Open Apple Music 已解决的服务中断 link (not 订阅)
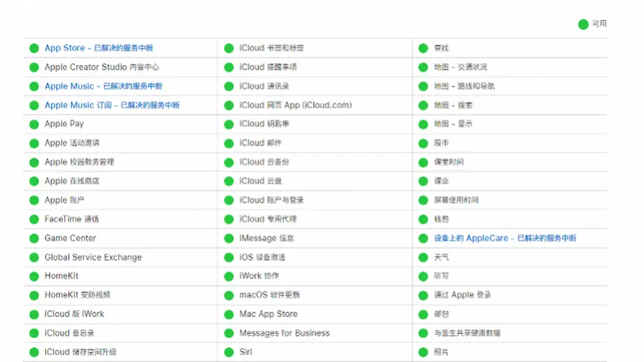Viewport: 644px width, 362px height. coord(103,86)
